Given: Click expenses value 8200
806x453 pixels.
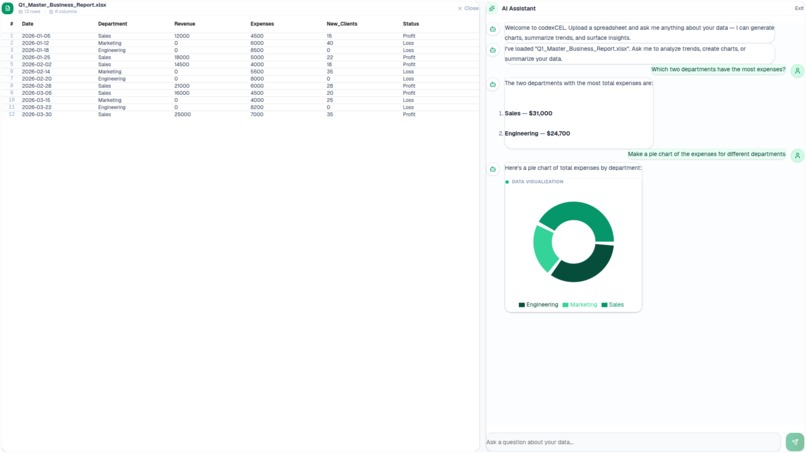Looking at the screenshot, I should point(257,107).
